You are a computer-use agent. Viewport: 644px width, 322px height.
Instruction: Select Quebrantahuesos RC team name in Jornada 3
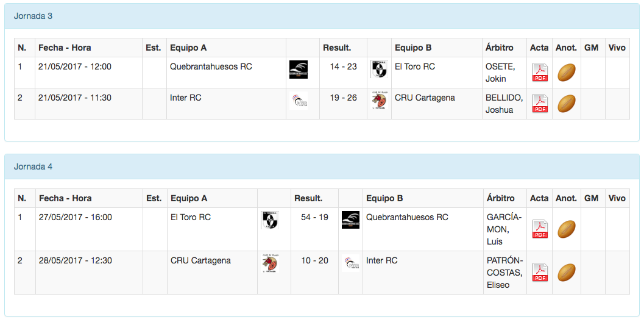point(211,66)
